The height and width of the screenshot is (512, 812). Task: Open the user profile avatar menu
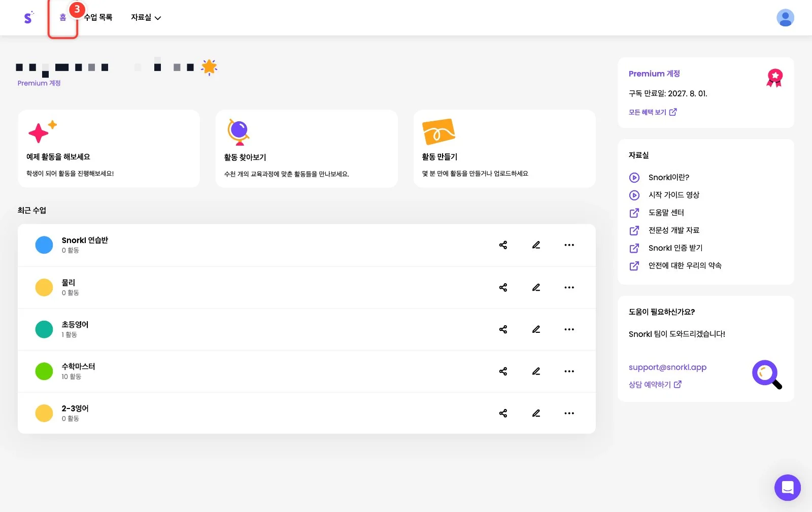pyautogui.click(x=785, y=18)
